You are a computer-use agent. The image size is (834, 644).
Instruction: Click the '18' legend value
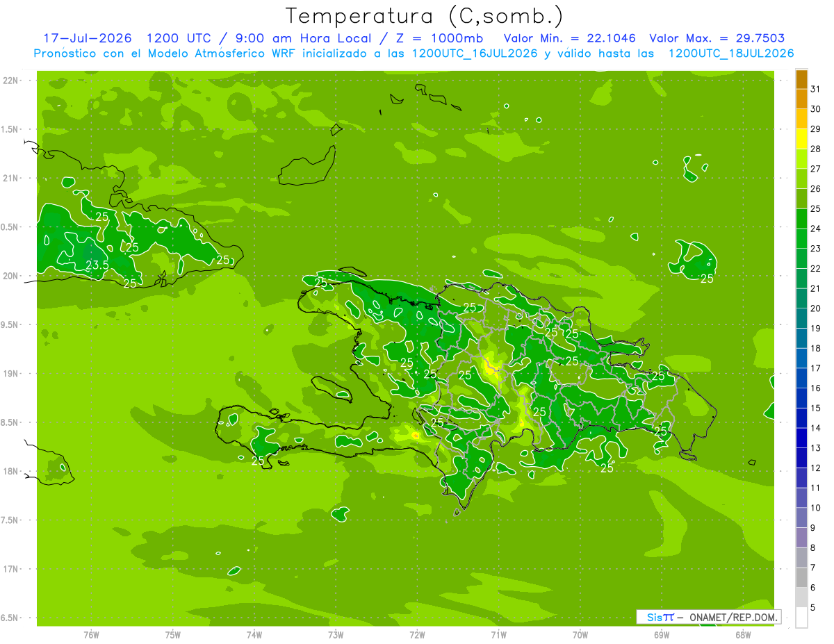point(815,348)
